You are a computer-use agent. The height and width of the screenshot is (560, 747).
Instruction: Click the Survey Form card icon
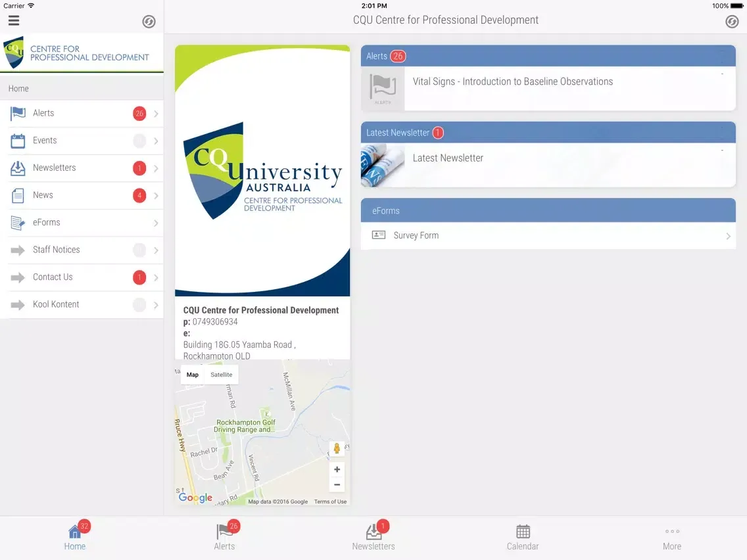click(378, 235)
